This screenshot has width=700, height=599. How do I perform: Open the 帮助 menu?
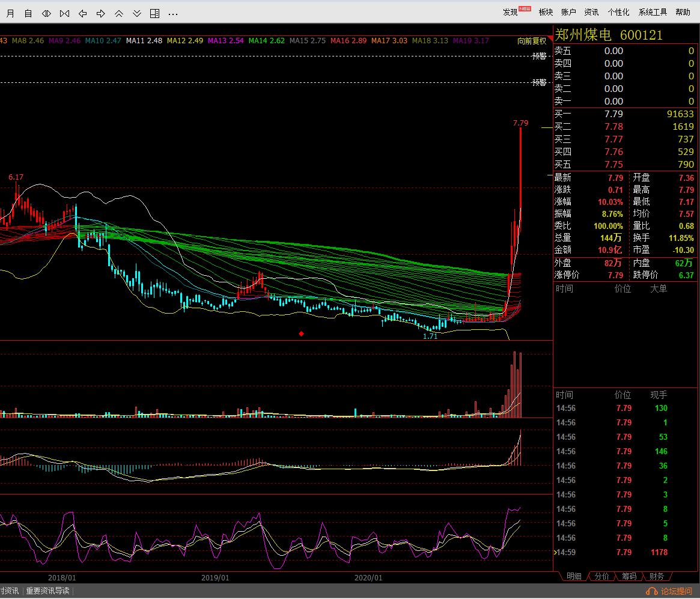tap(683, 12)
